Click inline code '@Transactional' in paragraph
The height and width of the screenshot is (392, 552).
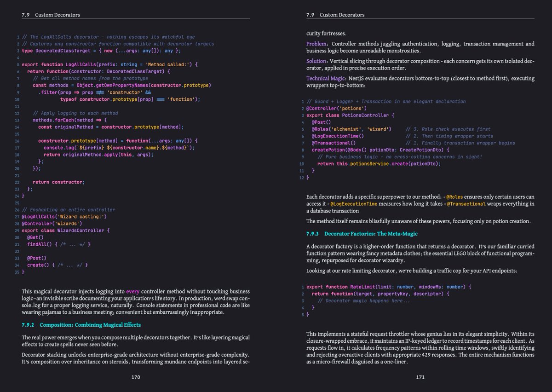point(466,204)
